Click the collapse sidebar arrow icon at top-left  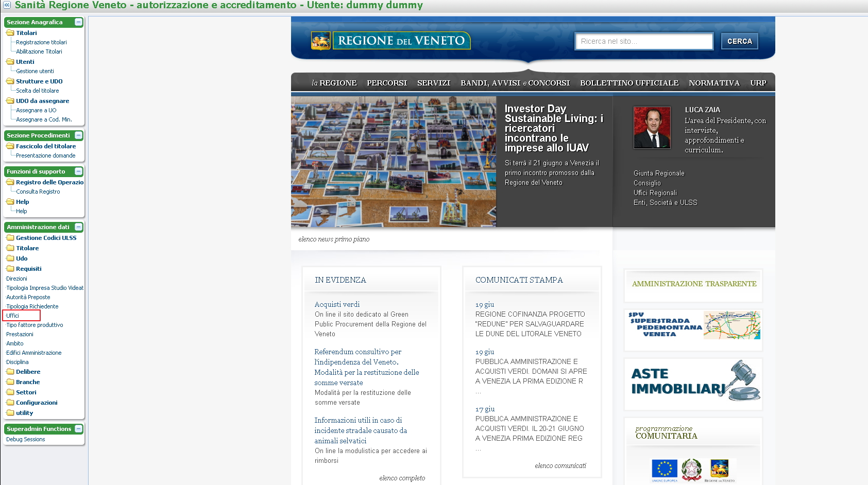(7, 5)
